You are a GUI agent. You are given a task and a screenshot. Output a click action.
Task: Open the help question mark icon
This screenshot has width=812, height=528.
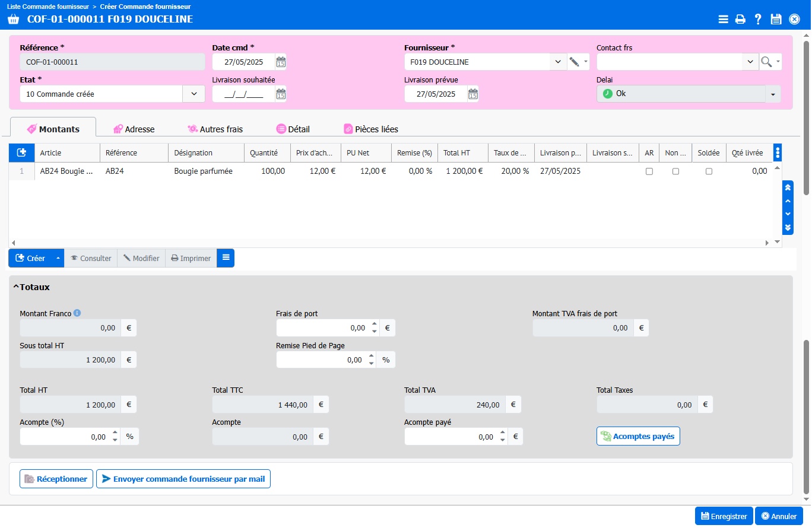pyautogui.click(x=758, y=19)
